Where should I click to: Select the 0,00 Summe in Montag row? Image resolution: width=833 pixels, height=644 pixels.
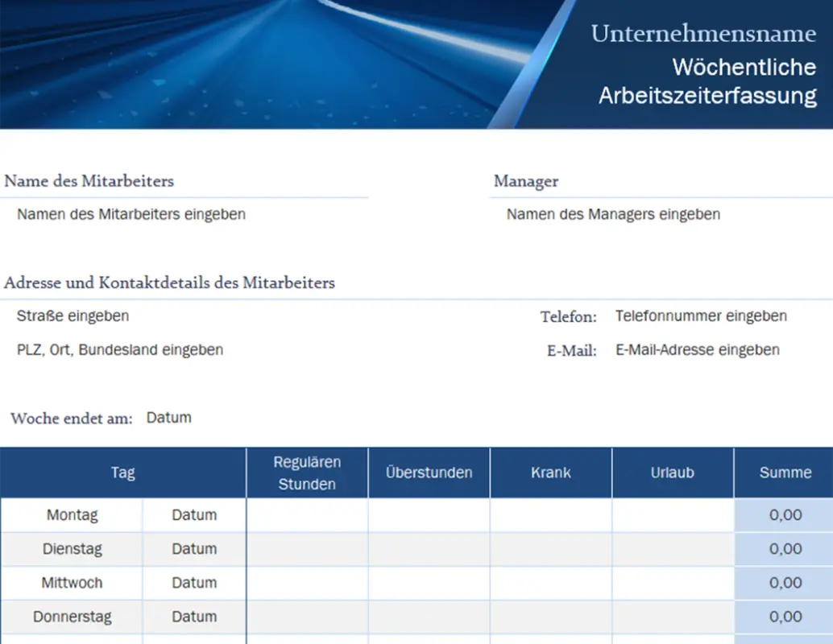784,515
